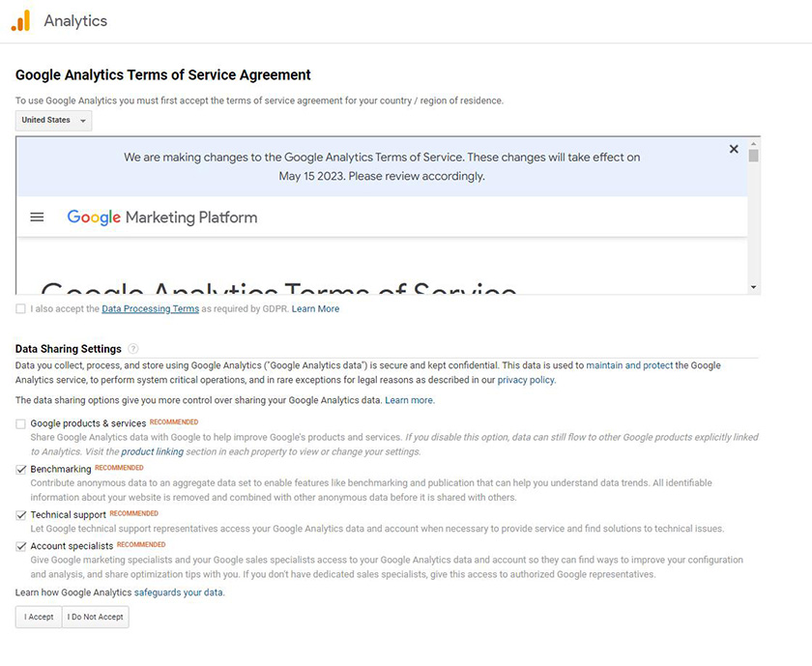Click the I Accept button
Viewport: 812px width, 666px height.
click(x=39, y=617)
